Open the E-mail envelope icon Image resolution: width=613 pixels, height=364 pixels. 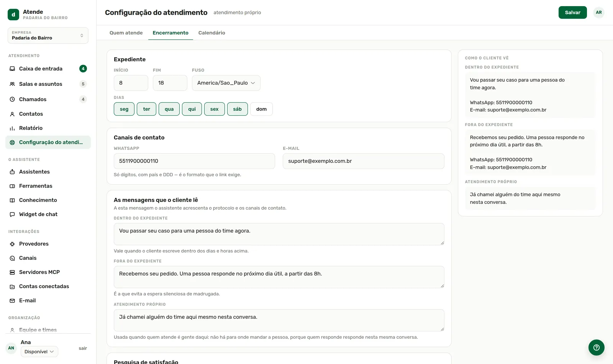(x=12, y=301)
